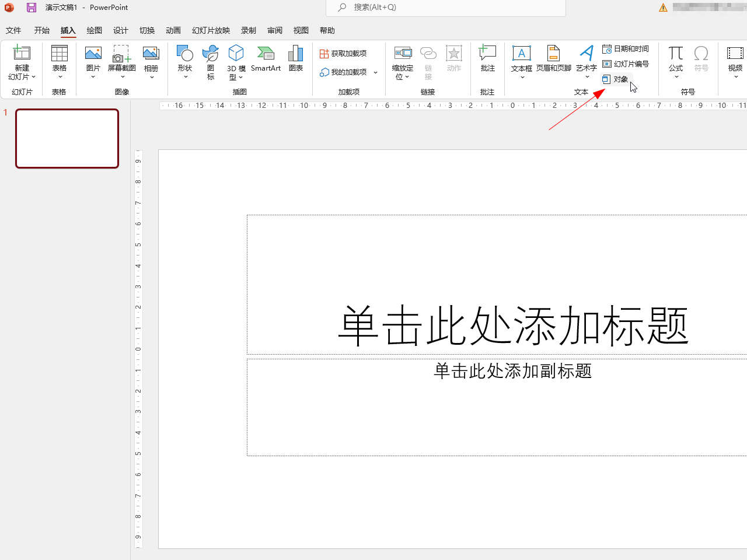This screenshot has height=560, width=747.
Task: Click the WordArt (艺术字) icon
Action: tap(587, 54)
